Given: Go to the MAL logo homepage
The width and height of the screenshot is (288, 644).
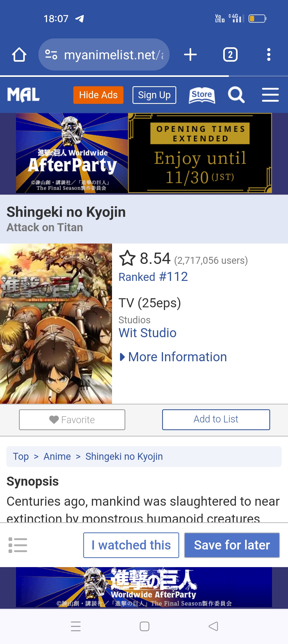Looking at the screenshot, I should [23, 95].
